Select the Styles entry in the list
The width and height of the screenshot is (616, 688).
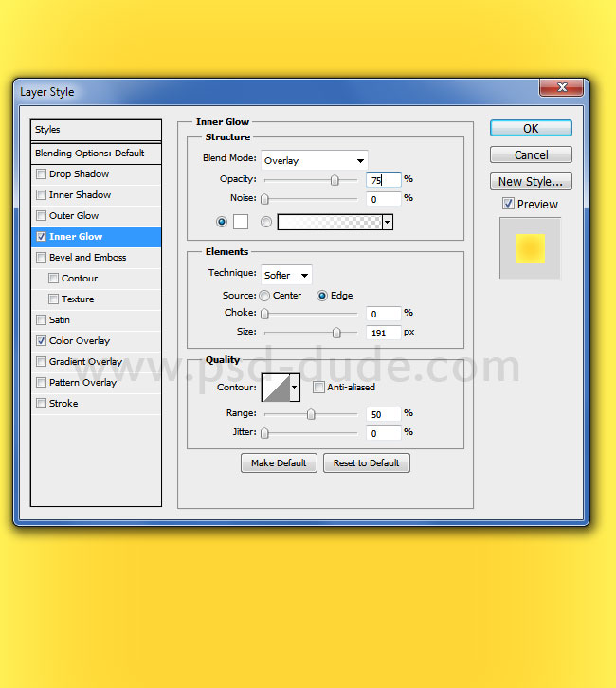point(96,130)
